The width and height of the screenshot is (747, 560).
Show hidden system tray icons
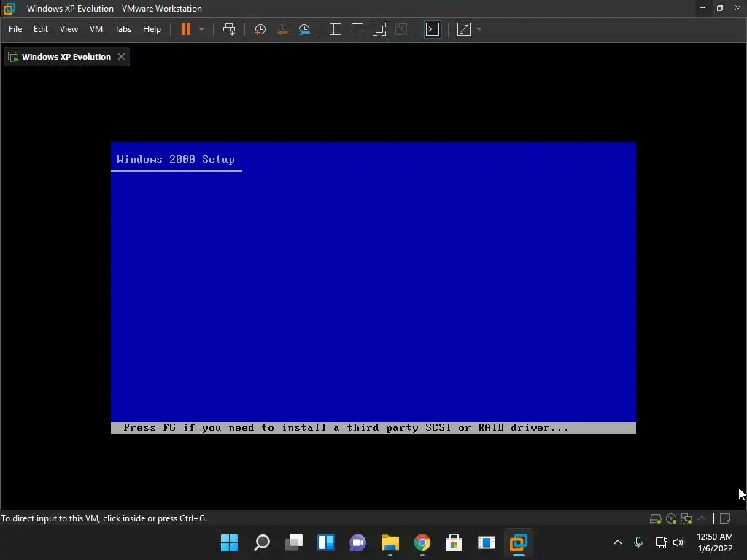pos(618,542)
